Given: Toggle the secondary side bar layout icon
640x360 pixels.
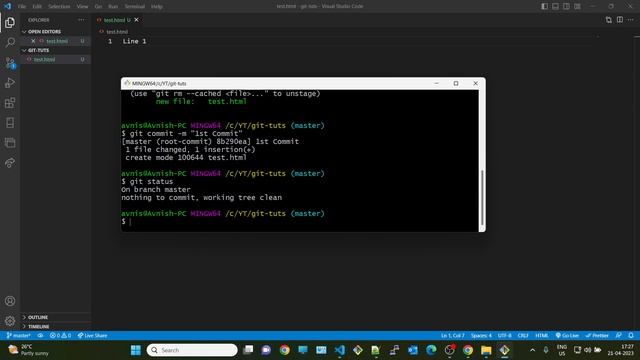Looking at the screenshot, I should (567, 6).
